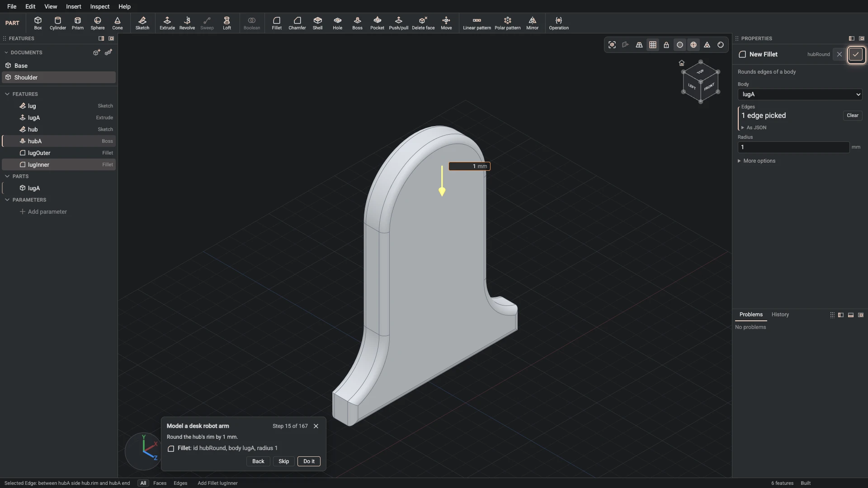Collapse the DOCUMENTS section
The height and width of the screenshot is (488, 868).
point(6,52)
